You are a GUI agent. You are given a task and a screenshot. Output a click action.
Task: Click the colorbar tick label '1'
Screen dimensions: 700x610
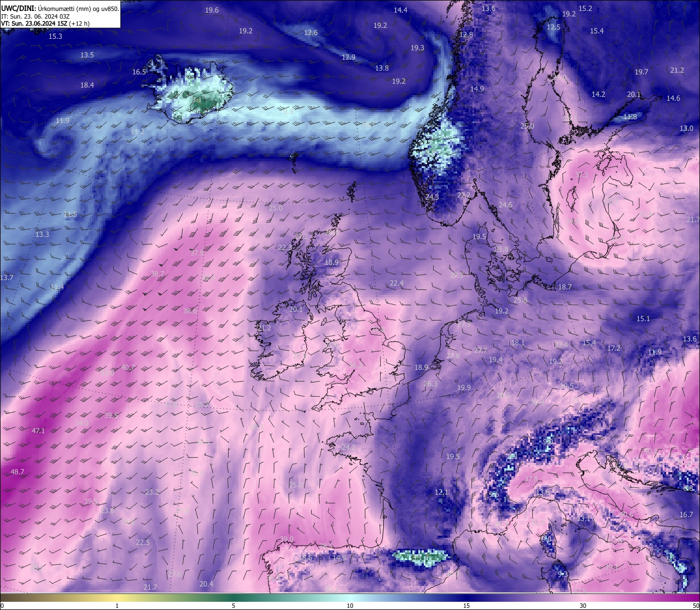click(117, 606)
